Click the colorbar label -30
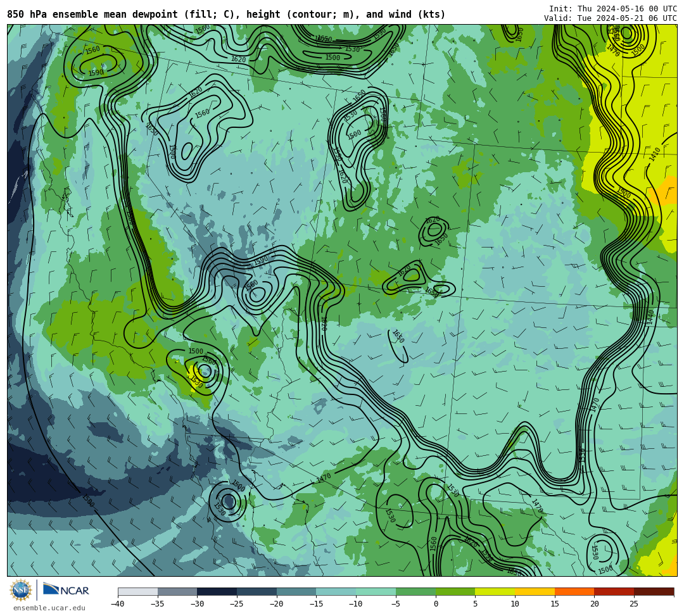Image resolution: width=684 pixels, height=616 pixels. pyautogui.click(x=197, y=604)
